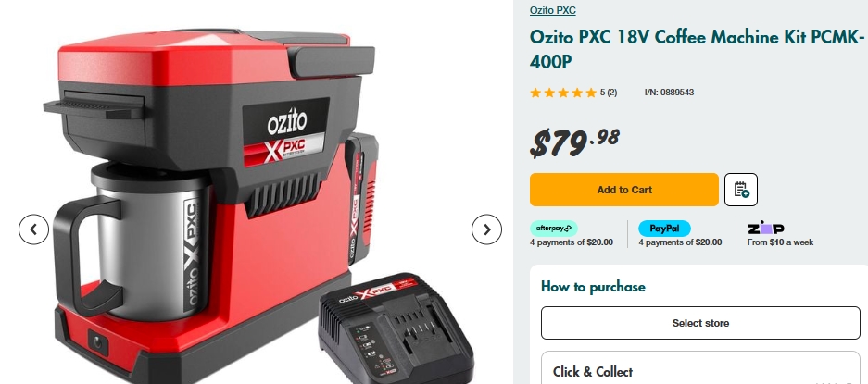Click the Zip payment logo

(765, 228)
